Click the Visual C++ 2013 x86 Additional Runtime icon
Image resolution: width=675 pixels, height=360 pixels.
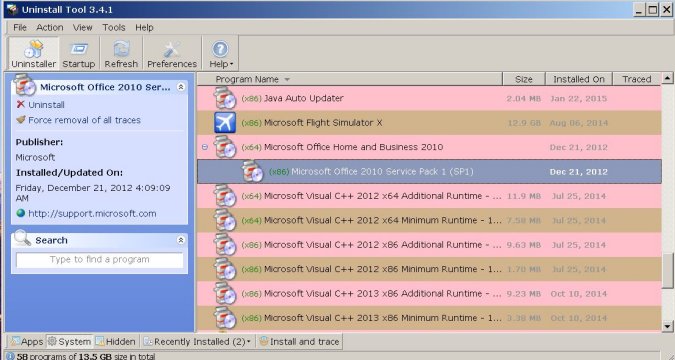click(225, 293)
